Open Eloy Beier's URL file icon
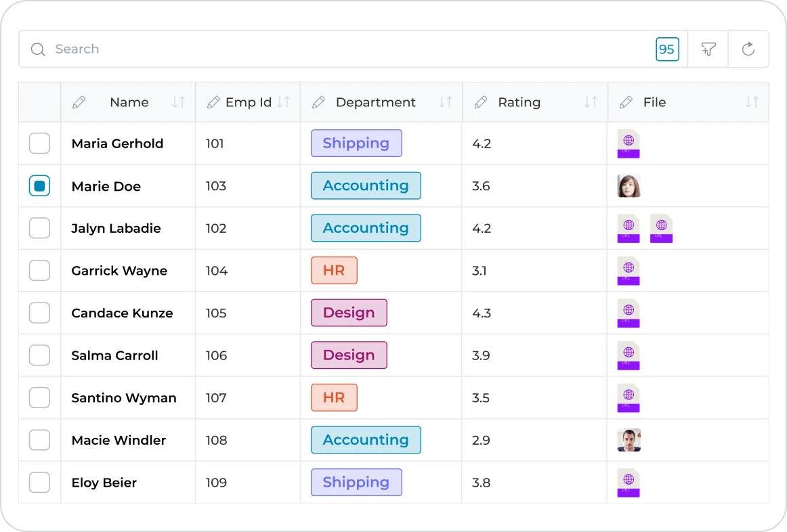This screenshot has height=532, width=787. tap(629, 483)
